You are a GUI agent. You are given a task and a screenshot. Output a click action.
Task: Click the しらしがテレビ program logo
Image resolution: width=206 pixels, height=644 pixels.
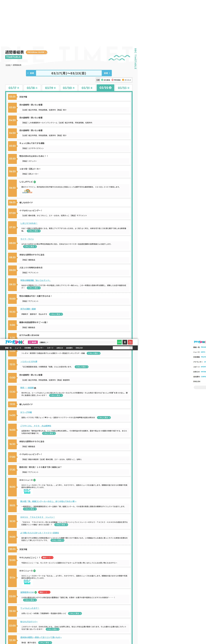tap(27, 192)
